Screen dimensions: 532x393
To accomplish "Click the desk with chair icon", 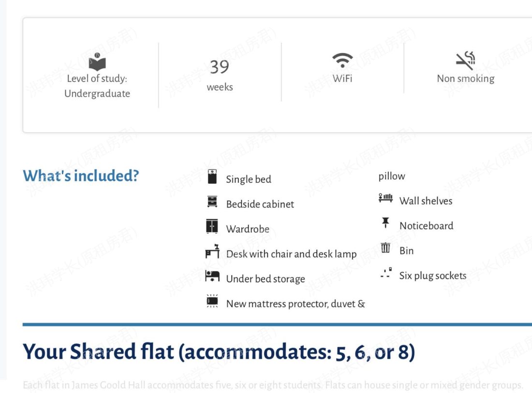I will [212, 252].
